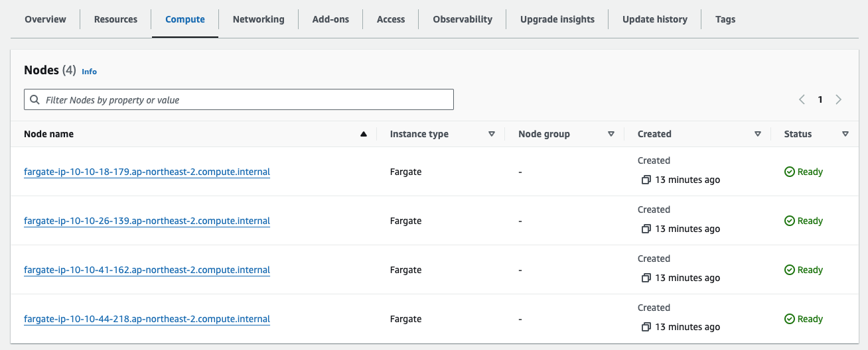
Task: Open the Access tab
Action: 391,19
